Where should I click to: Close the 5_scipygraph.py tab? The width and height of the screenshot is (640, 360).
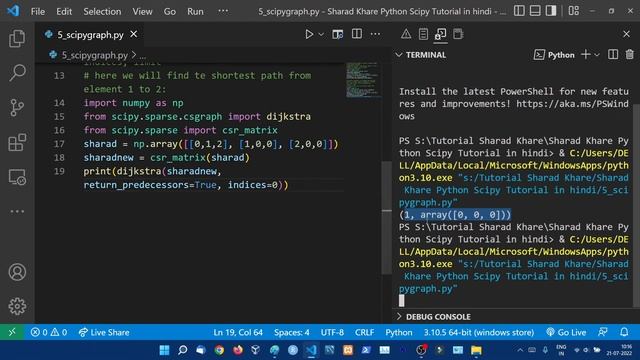pyautogui.click(x=133, y=34)
